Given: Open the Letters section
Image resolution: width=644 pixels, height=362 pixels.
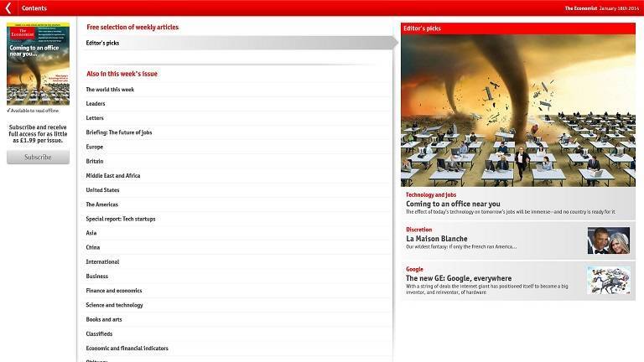Looking at the screenshot, I should pos(237,118).
